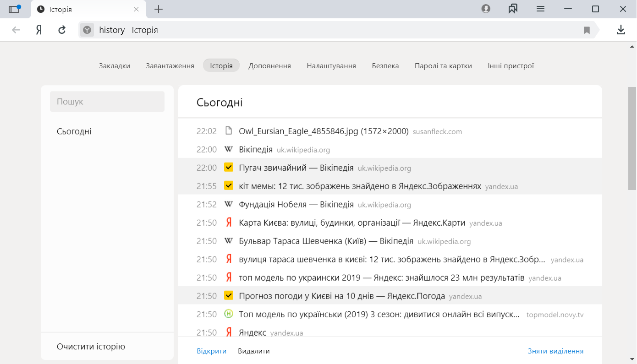Open the downloads arrow icon

[x=621, y=30]
